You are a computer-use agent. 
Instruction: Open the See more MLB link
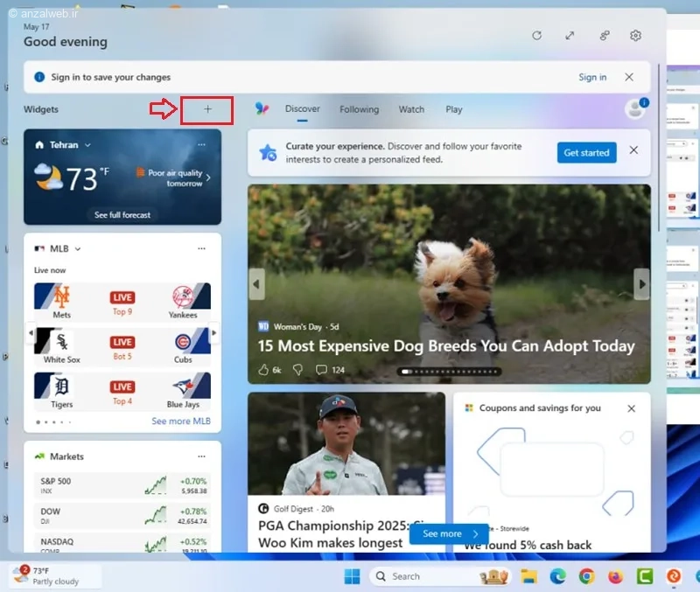tap(180, 421)
